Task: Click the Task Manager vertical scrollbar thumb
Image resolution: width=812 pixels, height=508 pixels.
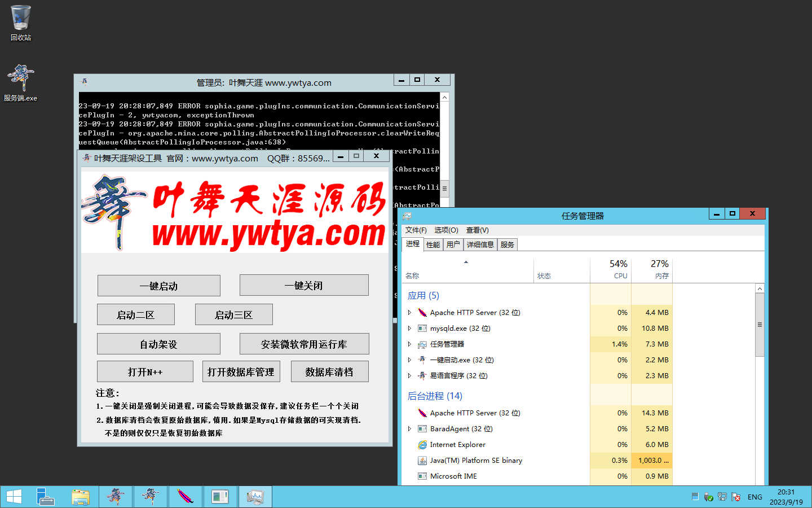Action: [x=760, y=325]
